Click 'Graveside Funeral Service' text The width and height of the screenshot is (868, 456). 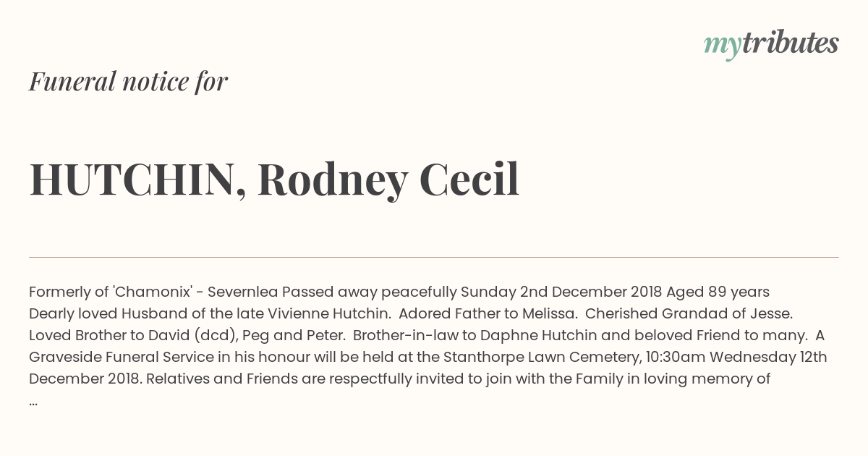[122, 357]
